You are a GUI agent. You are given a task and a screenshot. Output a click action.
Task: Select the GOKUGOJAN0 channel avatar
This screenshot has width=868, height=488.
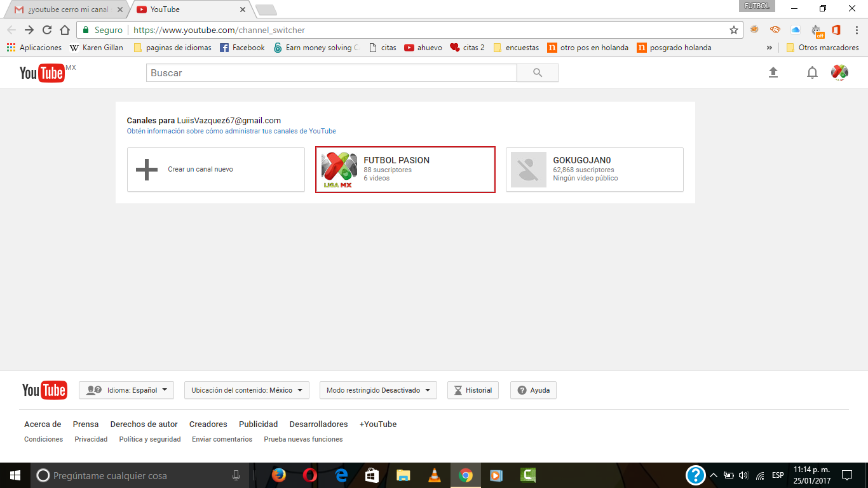(529, 170)
